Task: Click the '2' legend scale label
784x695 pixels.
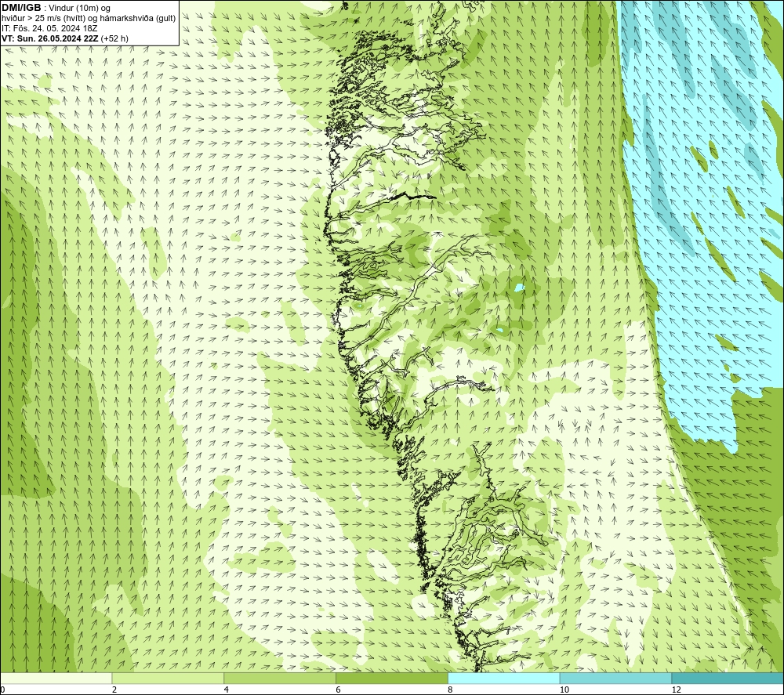Action: coord(114,690)
